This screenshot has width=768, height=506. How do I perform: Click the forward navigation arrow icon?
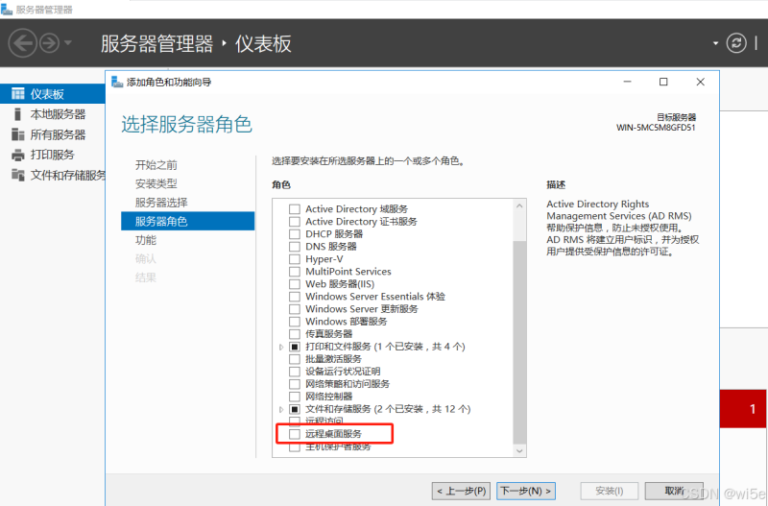click(x=49, y=43)
